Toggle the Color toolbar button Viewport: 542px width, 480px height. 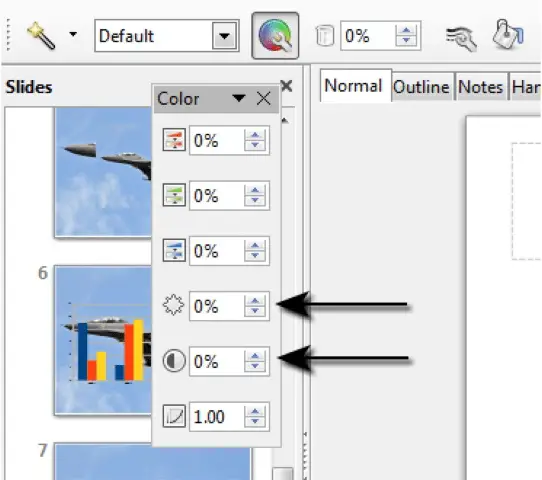[x=275, y=36]
